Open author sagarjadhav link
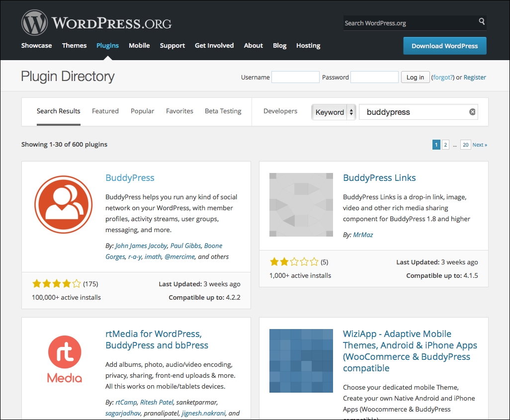Image resolution: width=510 pixels, height=420 pixels. point(123,414)
